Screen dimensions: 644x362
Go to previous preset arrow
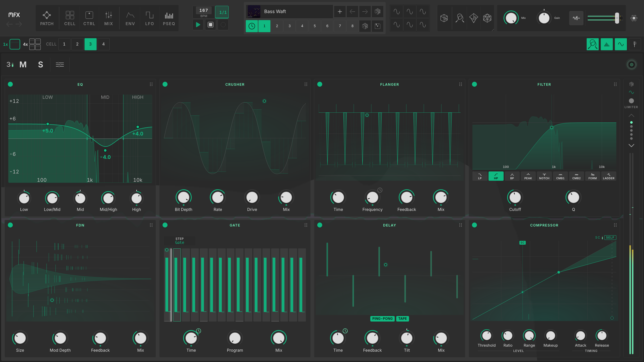point(352,11)
